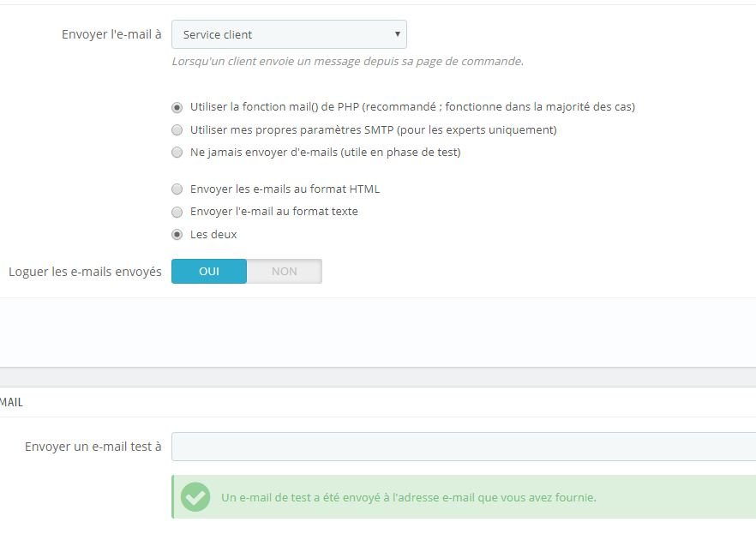Image resolution: width=756 pixels, height=540 pixels.
Task: Click the MAIL section heading
Action: point(12,402)
